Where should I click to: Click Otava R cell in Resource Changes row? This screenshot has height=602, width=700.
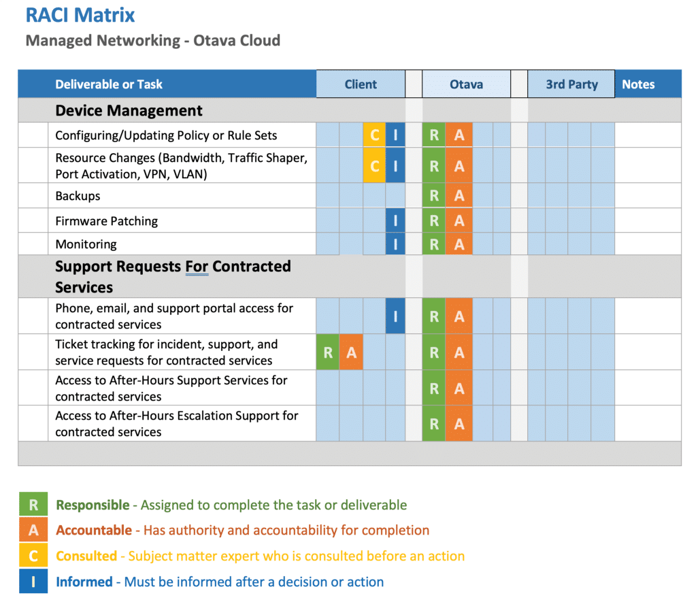tap(433, 165)
